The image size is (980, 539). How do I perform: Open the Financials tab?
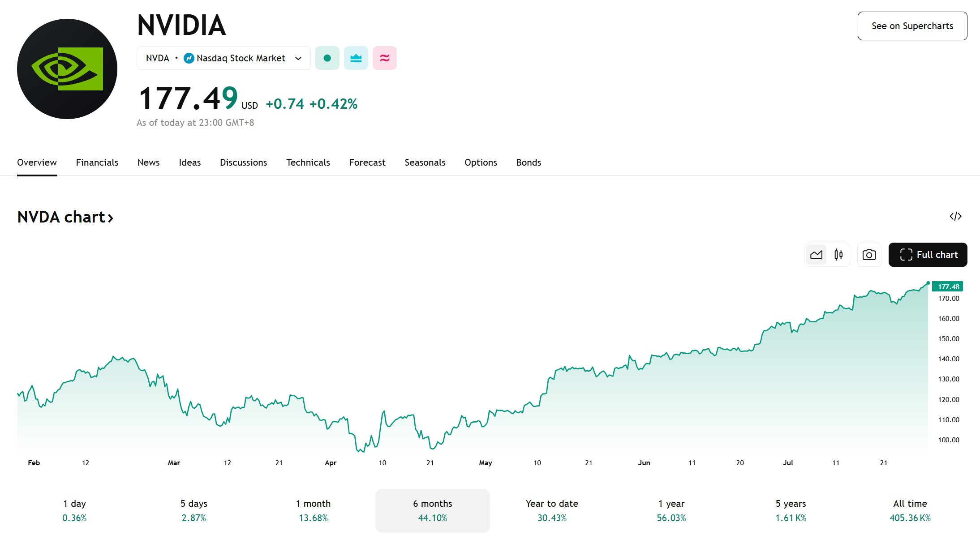[x=97, y=163]
